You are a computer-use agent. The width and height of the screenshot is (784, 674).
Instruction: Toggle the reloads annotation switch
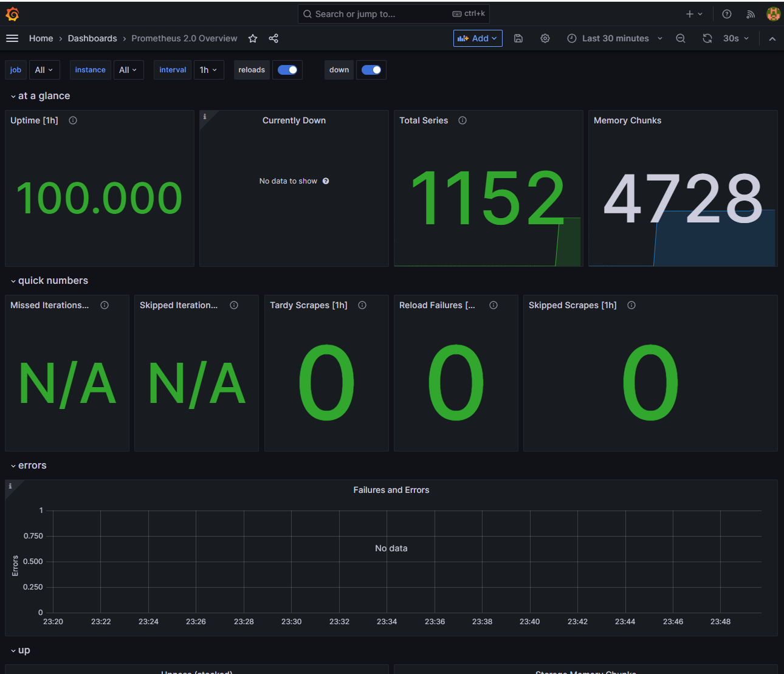pyautogui.click(x=287, y=70)
